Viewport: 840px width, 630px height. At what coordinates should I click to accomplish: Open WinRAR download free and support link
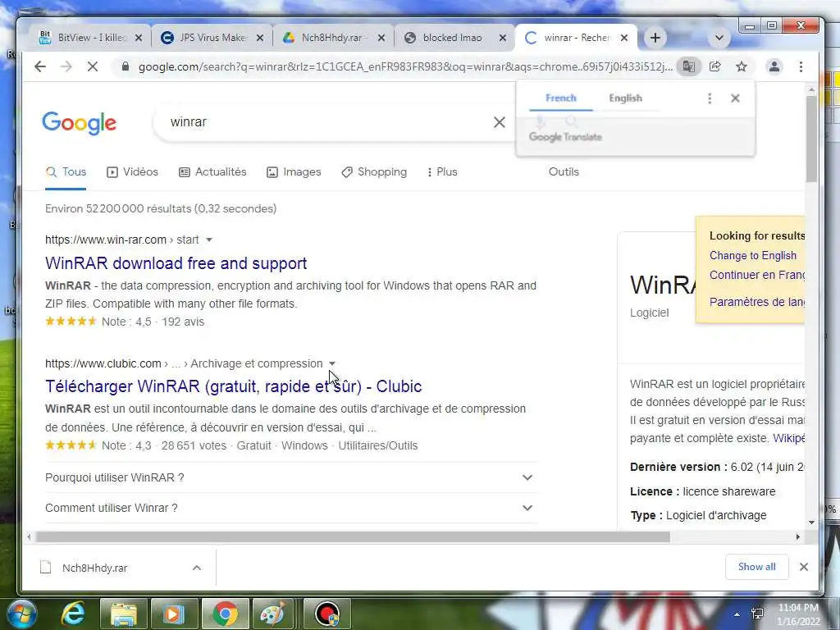tap(176, 263)
